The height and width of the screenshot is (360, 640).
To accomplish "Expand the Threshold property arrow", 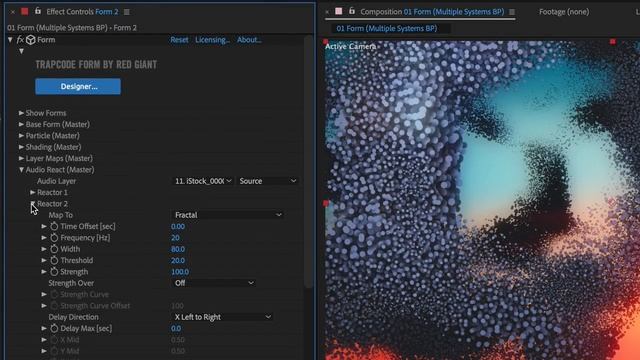I will click(44, 260).
